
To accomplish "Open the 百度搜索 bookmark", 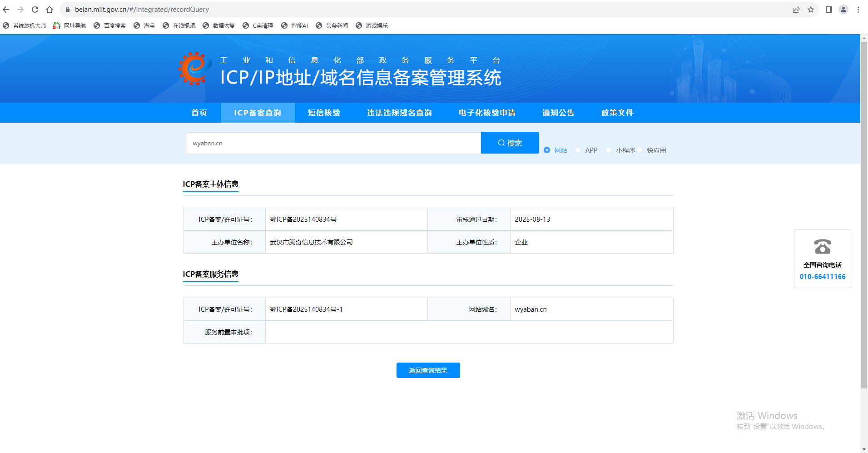I will point(109,26).
